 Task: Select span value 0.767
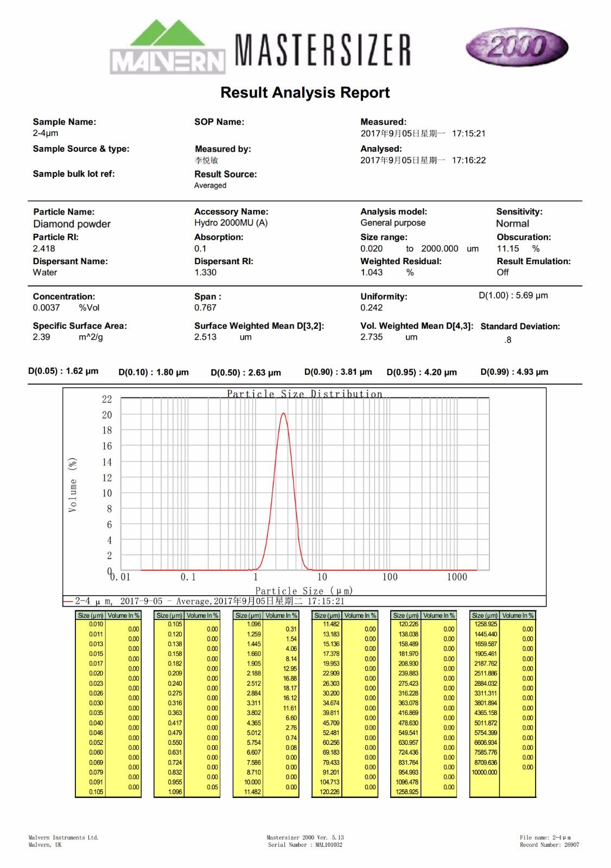point(205,308)
